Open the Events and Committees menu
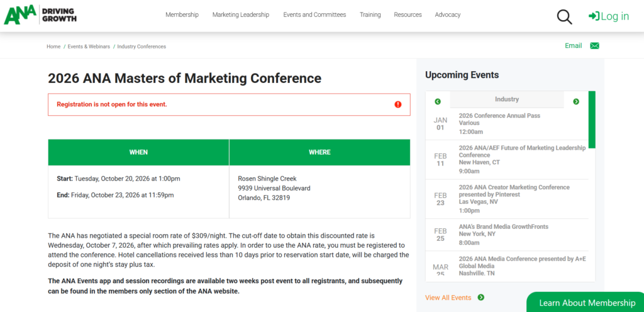 point(314,14)
